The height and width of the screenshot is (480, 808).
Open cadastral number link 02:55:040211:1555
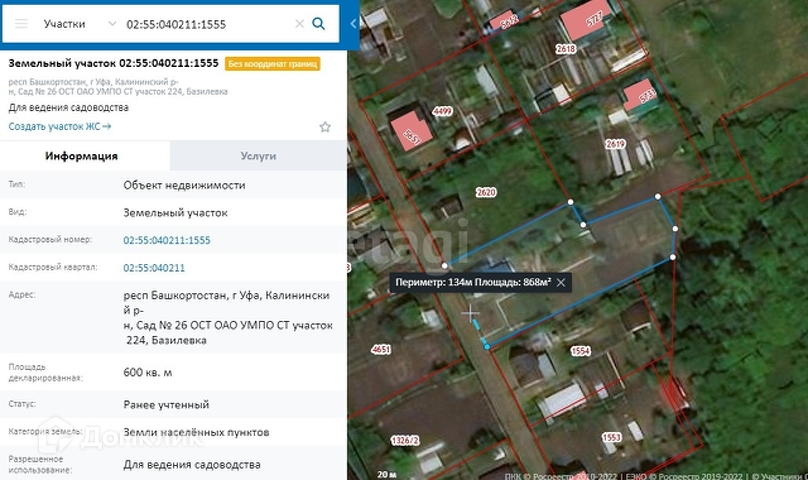point(166,240)
